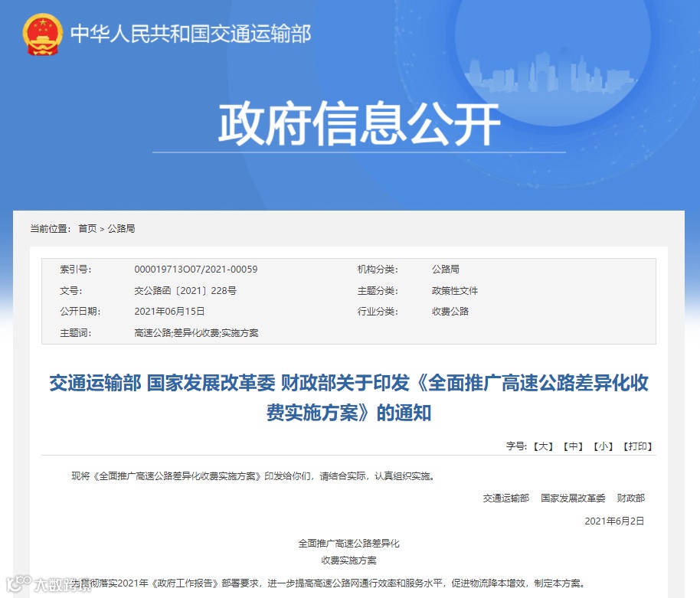This screenshot has height=598, width=700.
Task: Click the 主题分类 label
Action: (x=378, y=290)
